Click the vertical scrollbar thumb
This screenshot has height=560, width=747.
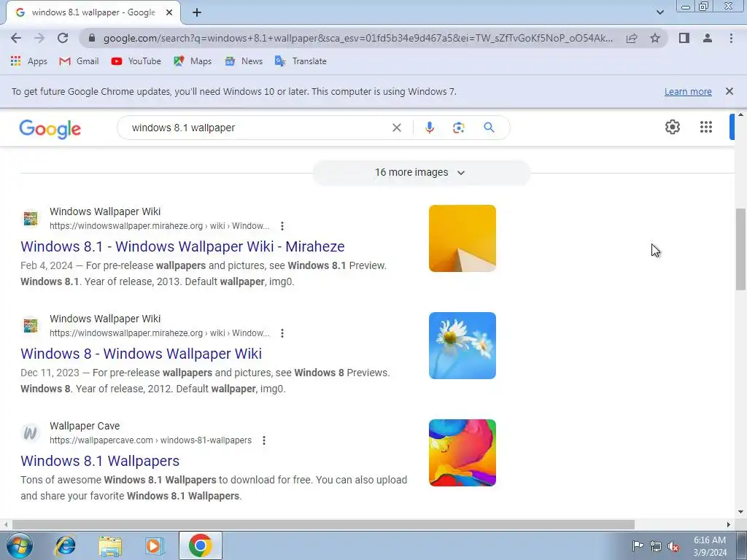(740, 249)
